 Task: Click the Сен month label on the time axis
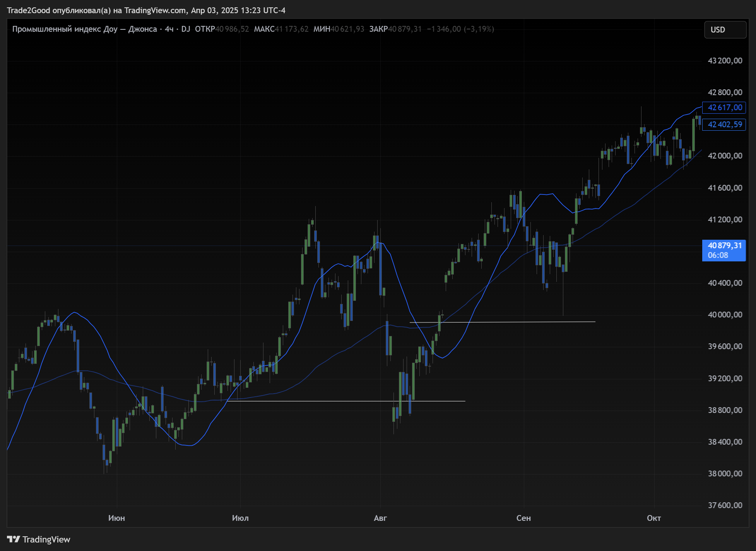[x=523, y=518]
